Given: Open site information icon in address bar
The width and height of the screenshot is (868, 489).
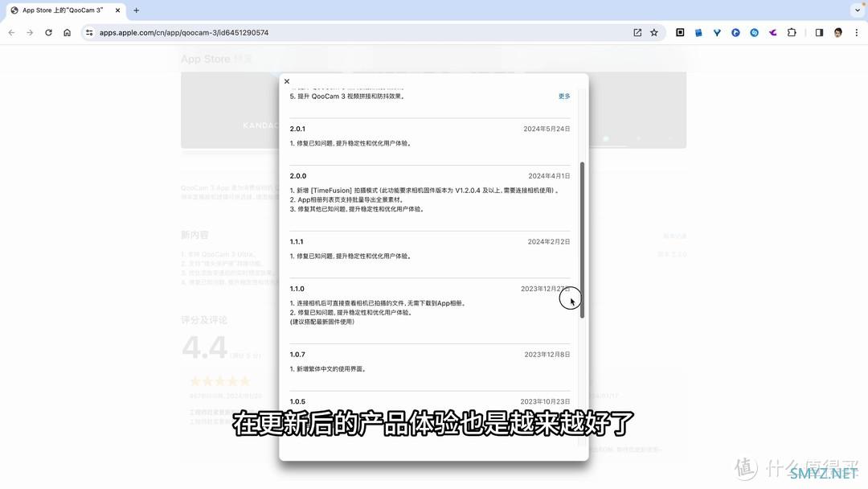Looking at the screenshot, I should (88, 33).
